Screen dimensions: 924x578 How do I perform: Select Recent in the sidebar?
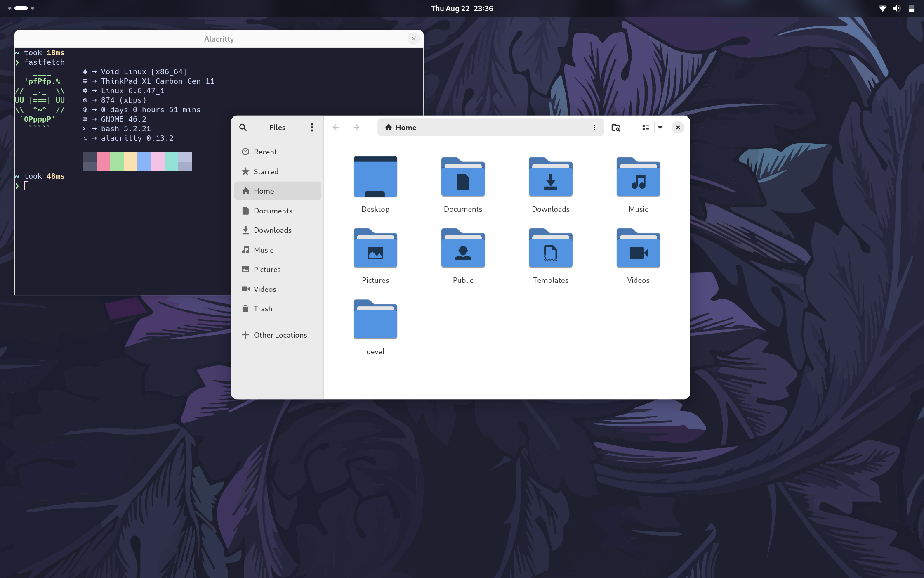click(278, 152)
